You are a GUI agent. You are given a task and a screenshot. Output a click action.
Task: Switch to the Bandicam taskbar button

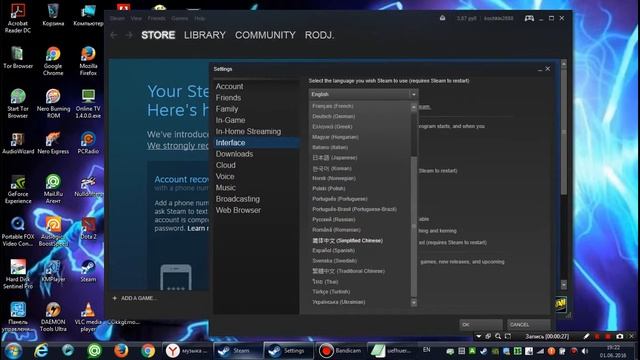coord(340,351)
